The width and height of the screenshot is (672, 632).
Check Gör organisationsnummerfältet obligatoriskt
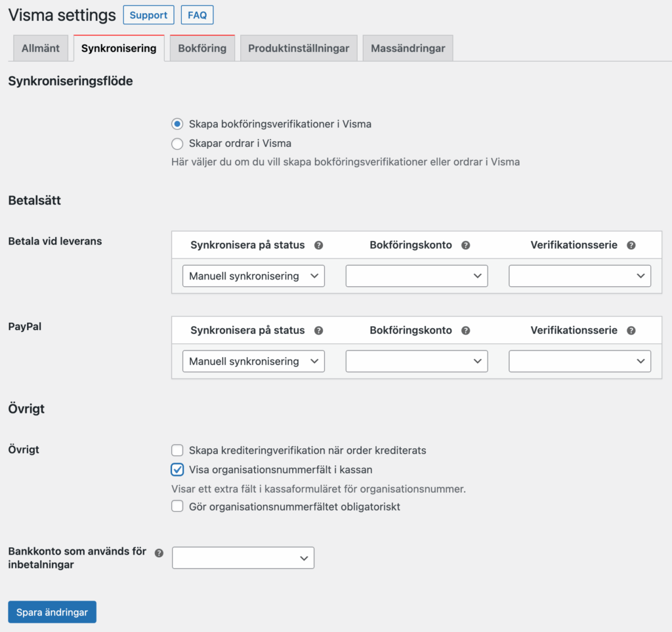tap(177, 505)
